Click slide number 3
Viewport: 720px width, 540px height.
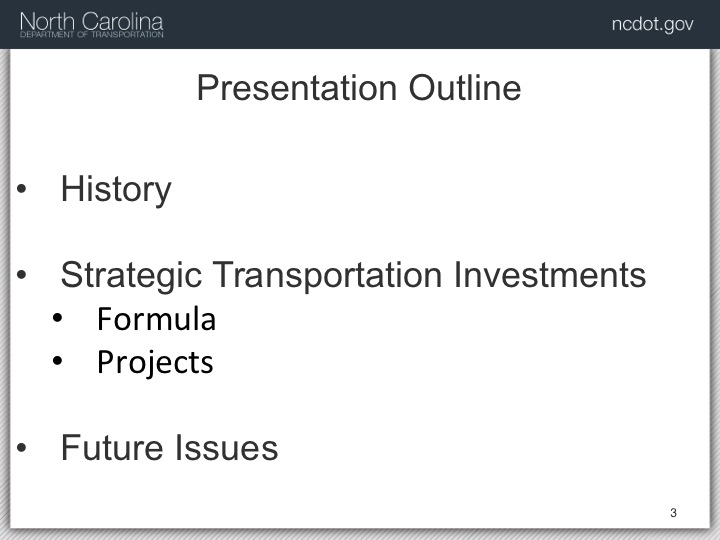[x=673, y=512]
